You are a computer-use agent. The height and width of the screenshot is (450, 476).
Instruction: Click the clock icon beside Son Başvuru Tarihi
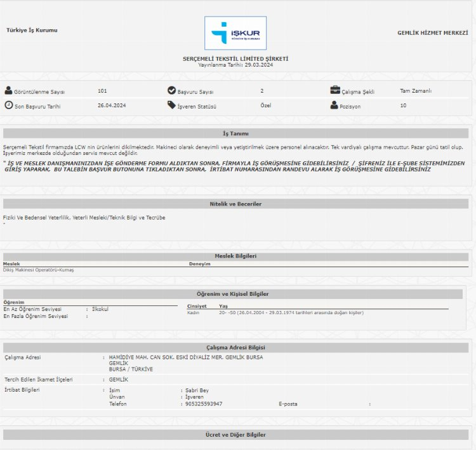[8, 105]
